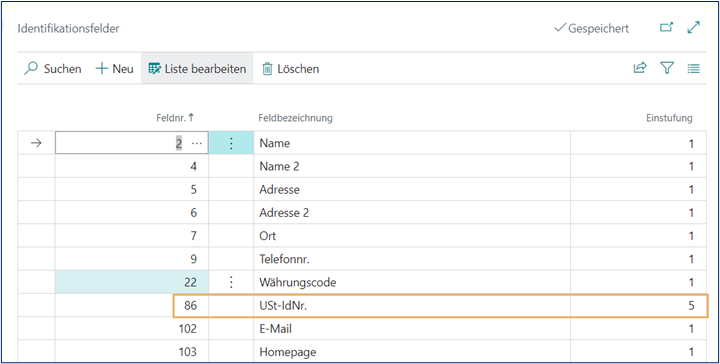This screenshot has height=364, width=720.
Task: Open the Suchen search tool
Action: pos(52,69)
